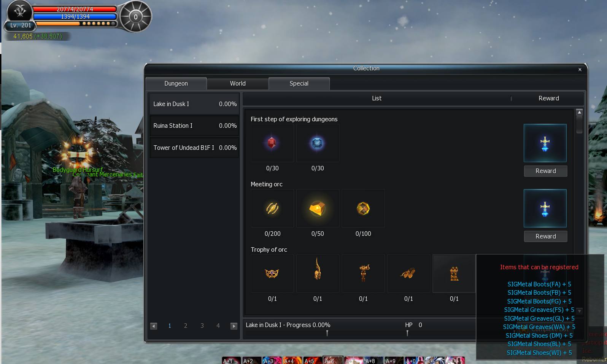Open collection list page 4
607x364 pixels.
pos(218,326)
